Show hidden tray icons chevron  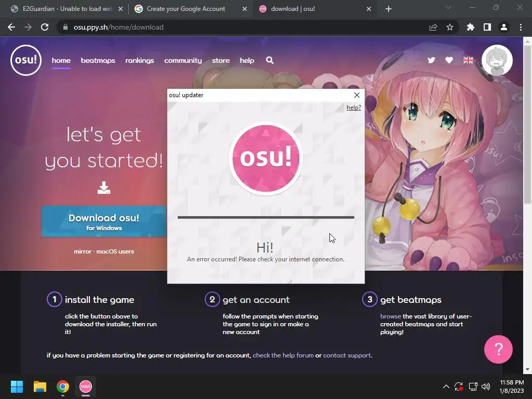click(x=446, y=387)
